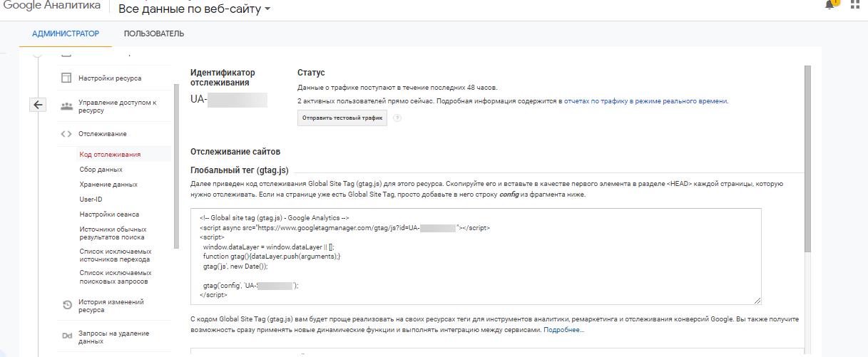The image size is (868, 357).
Task: Click the Статус heading
Action: click(x=311, y=73)
